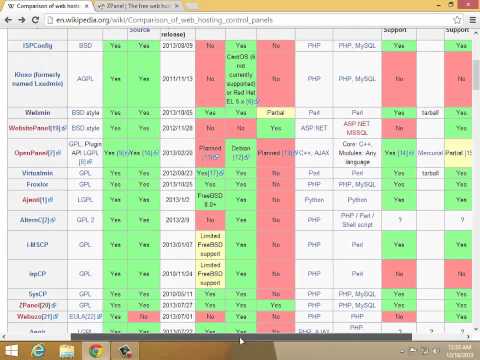Image resolution: width=480 pixels, height=360 pixels.
Task: Click the AlternC link
Action: [37, 220]
